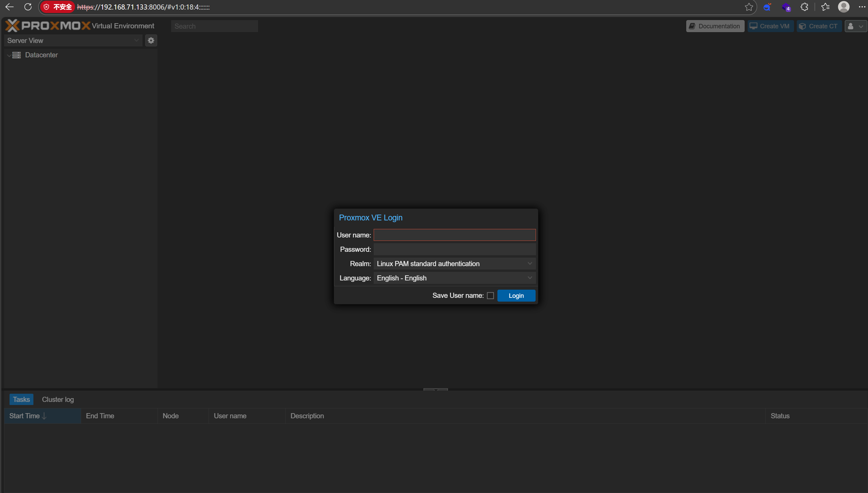Click the Datacenter server icon in tree
The height and width of the screenshot is (493, 868).
click(x=17, y=55)
